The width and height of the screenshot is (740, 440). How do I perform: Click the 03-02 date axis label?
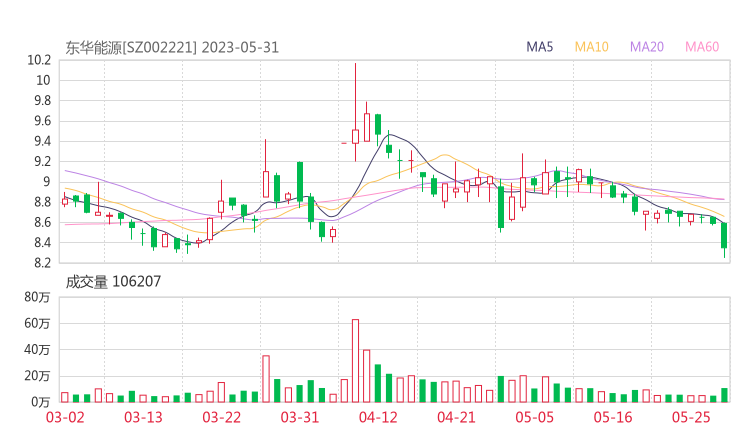[x=65, y=417]
